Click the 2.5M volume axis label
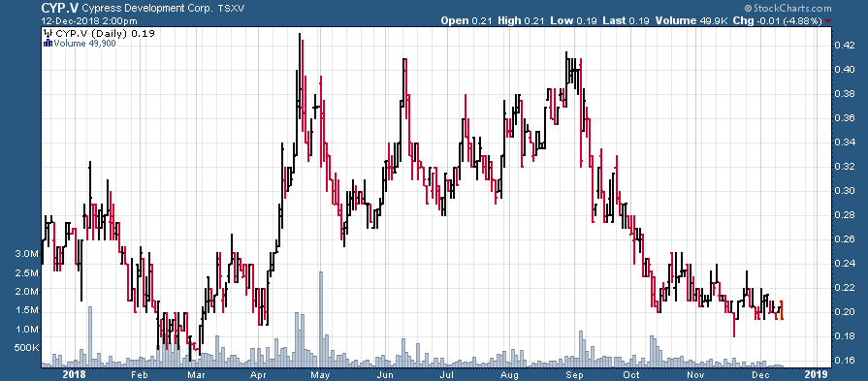Screen dimensions: 868x381 point(27,273)
